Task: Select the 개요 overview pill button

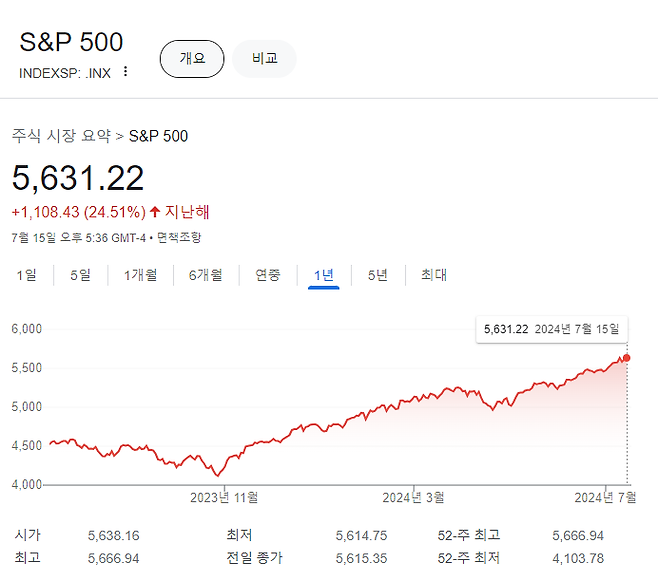Action: [x=192, y=59]
